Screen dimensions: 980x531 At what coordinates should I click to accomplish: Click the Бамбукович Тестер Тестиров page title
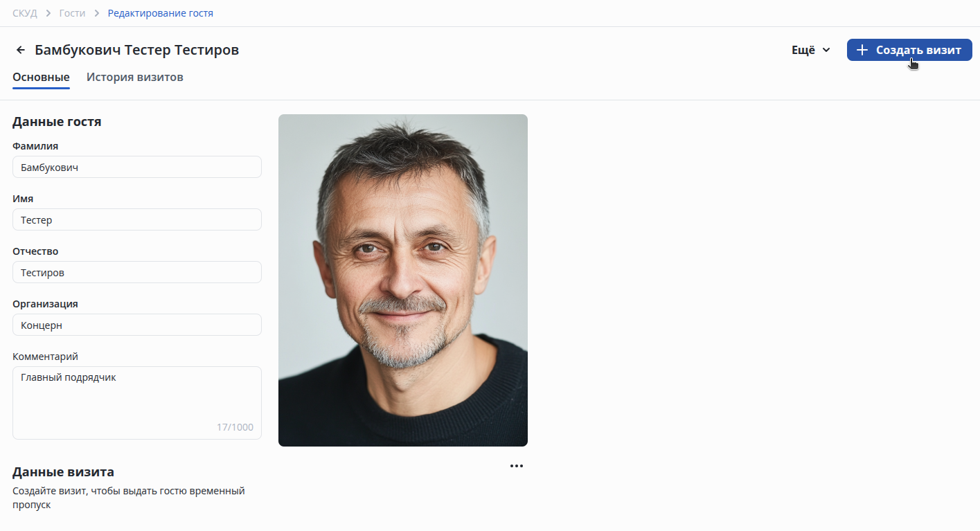point(137,50)
